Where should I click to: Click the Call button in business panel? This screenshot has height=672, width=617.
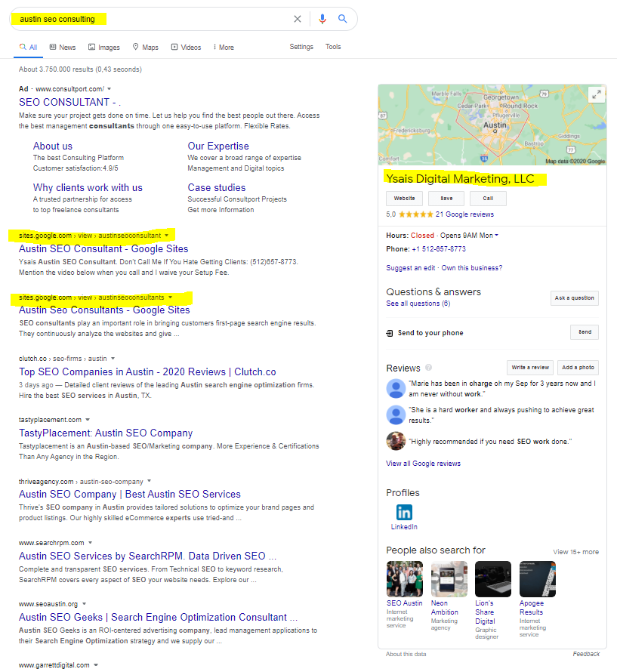tap(488, 199)
